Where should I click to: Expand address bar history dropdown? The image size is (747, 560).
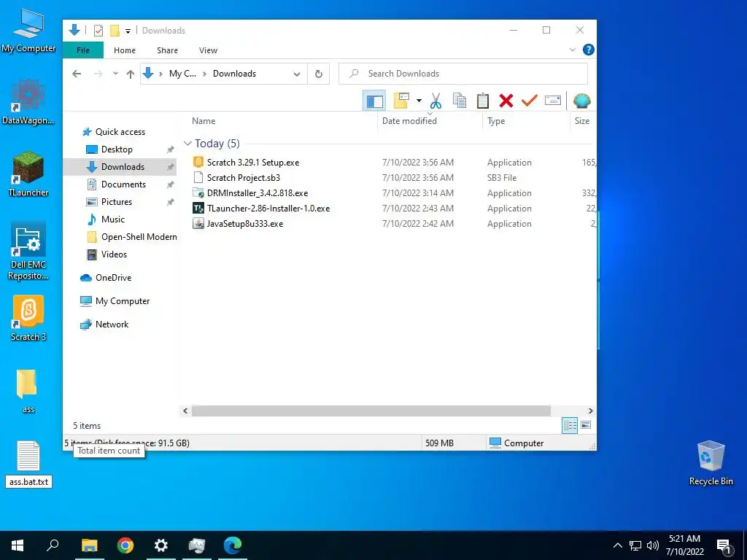click(x=297, y=74)
